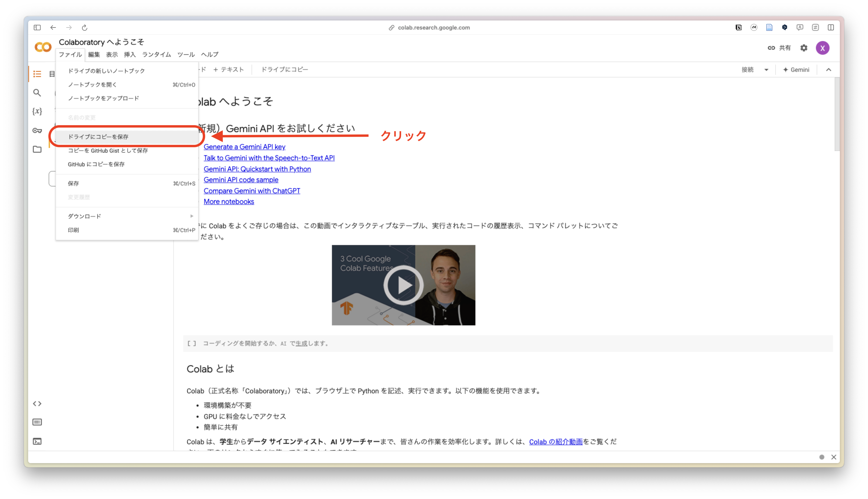The height and width of the screenshot is (499, 868).
Task: Open settings gear icon
Action: 804,48
